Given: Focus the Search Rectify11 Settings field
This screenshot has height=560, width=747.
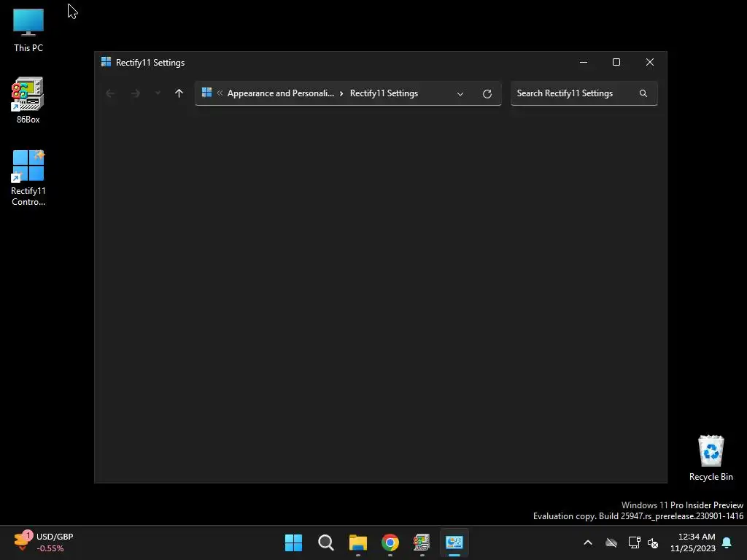Looking at the screenshot, I should pyautogui.click(x=584, y=93).
